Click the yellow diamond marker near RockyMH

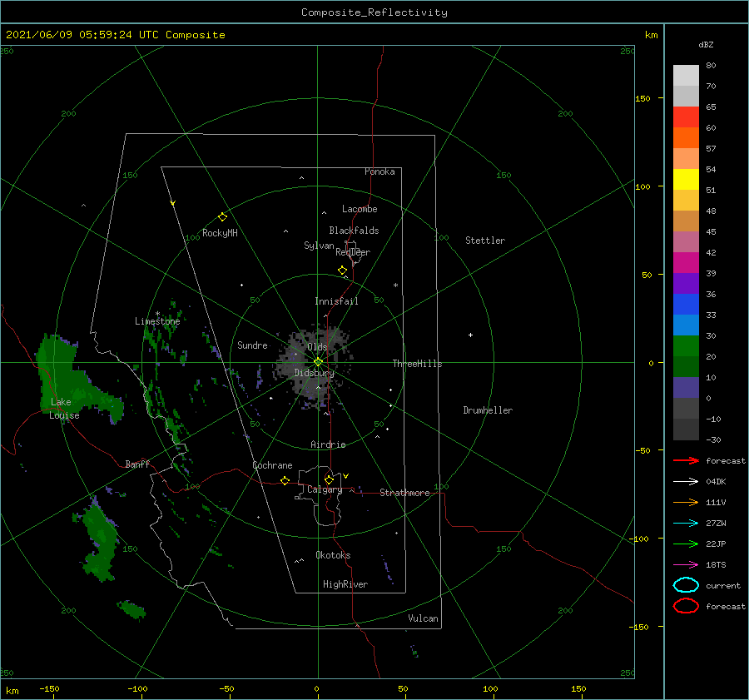tap(222, 217)
